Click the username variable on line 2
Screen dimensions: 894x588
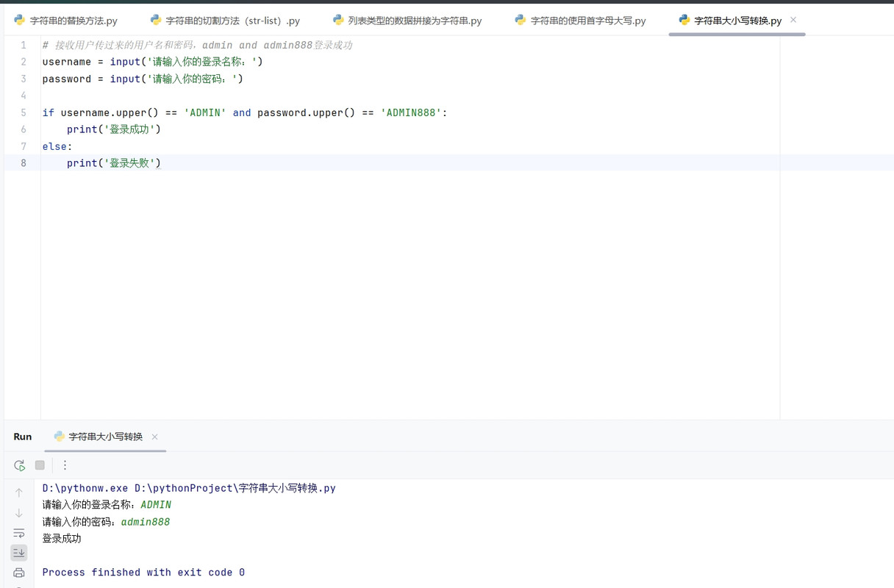point(67,62)
